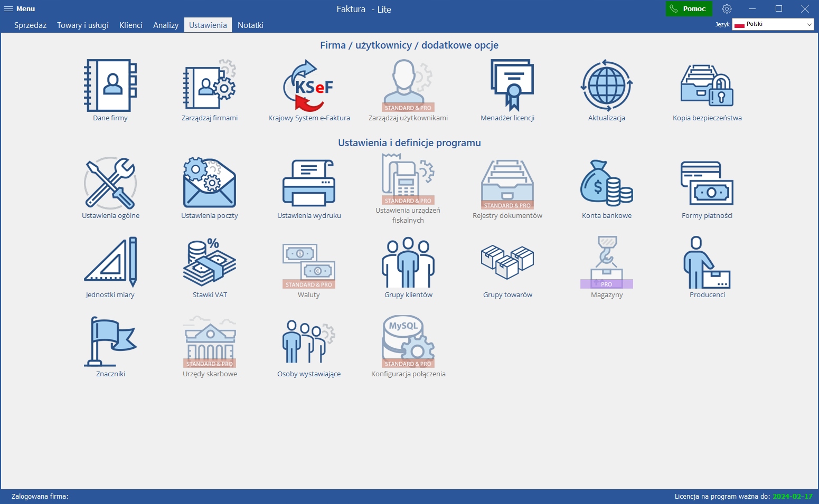The width and height of the screenshot is (819, 504).
Task: Click the Menadżer licencji certificate icon
Action: (507, 85)
